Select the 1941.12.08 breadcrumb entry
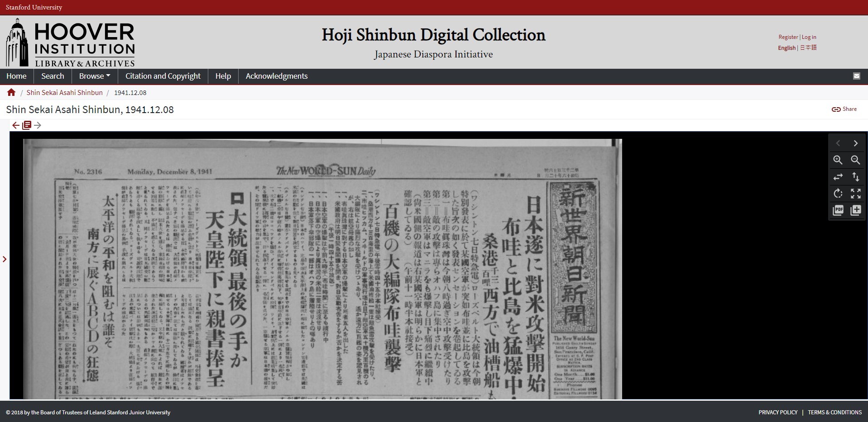The image size is (868, 422). [130, 92]
